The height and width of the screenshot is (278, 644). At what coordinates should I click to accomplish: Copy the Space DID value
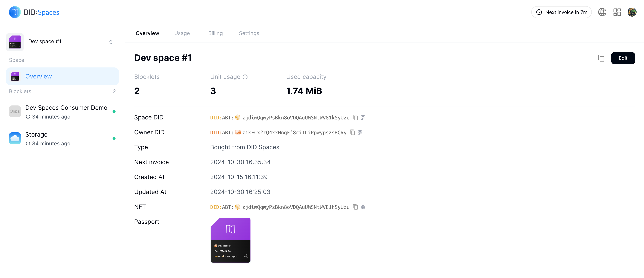(x=355, y=118)
